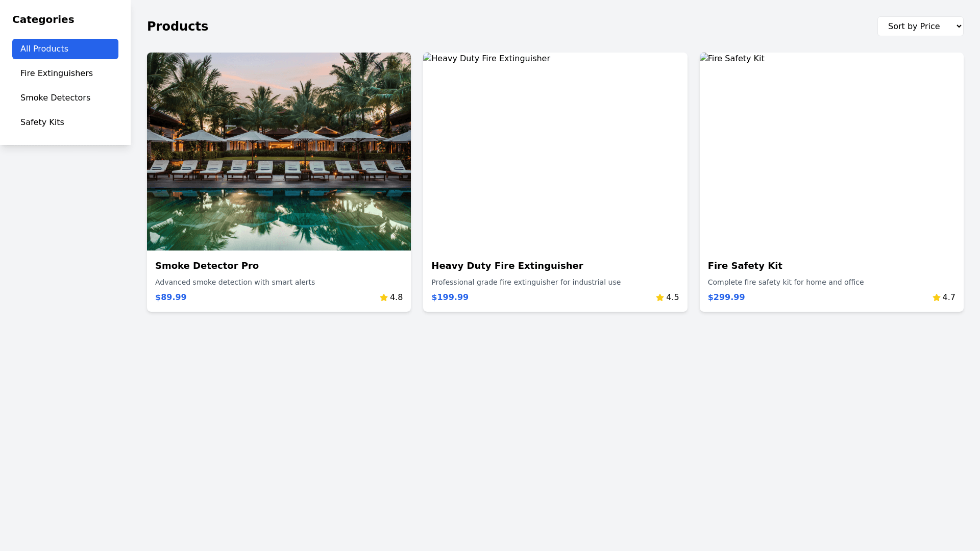This screenshot has height=551, width=980.
Task: Click the $199.99 price label
Action: point(450,297)
